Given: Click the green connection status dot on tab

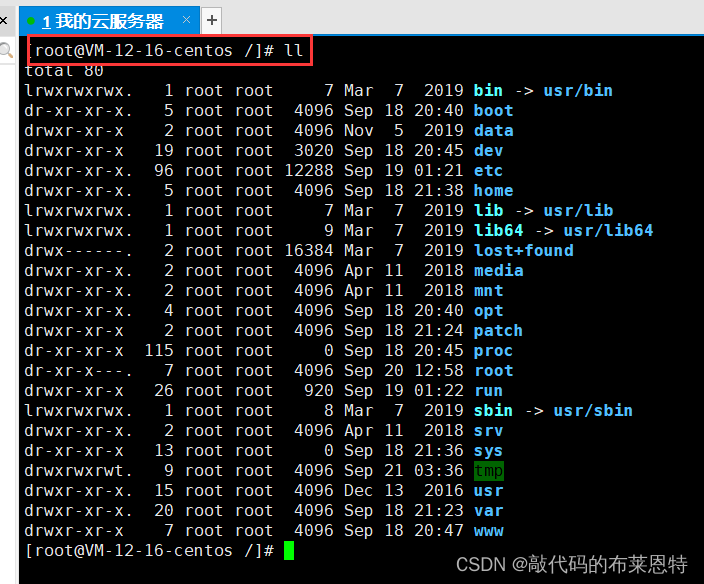Looking at the screenshot, I should coord(31,21).
